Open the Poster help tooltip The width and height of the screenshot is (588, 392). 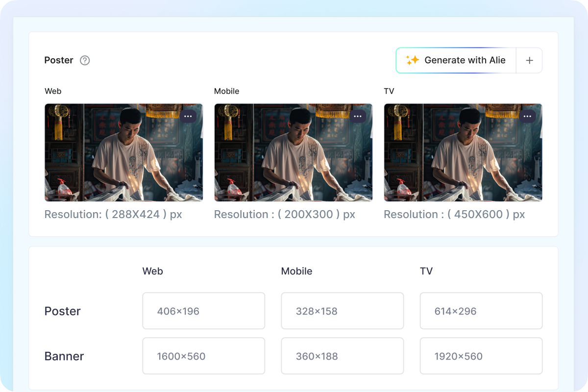(x=84, y=60)
